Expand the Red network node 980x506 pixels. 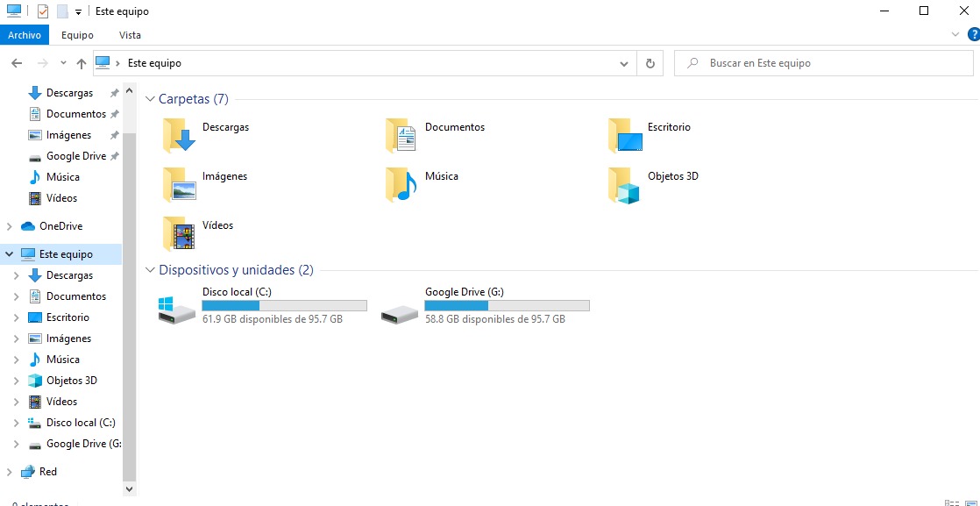click(10, 472)
